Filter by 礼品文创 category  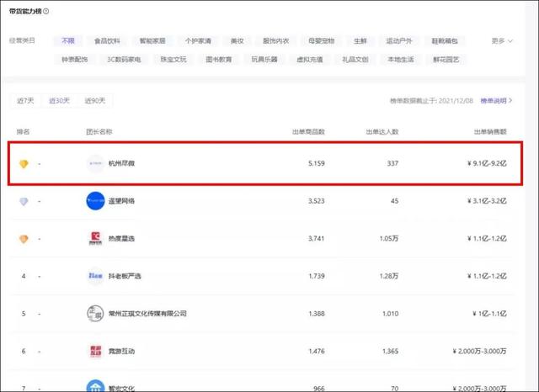355,60
